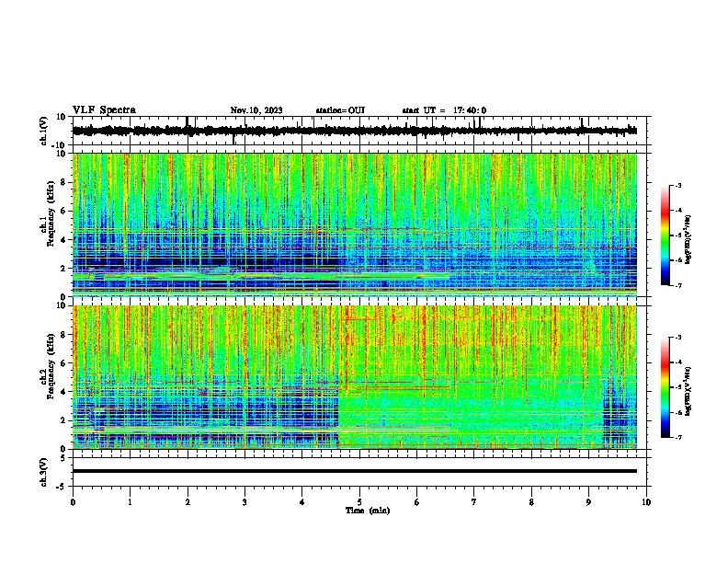This screenshot has height=563, width=728.
Task: Click the "1" tick on the time axis
Action: click(130, 502)
